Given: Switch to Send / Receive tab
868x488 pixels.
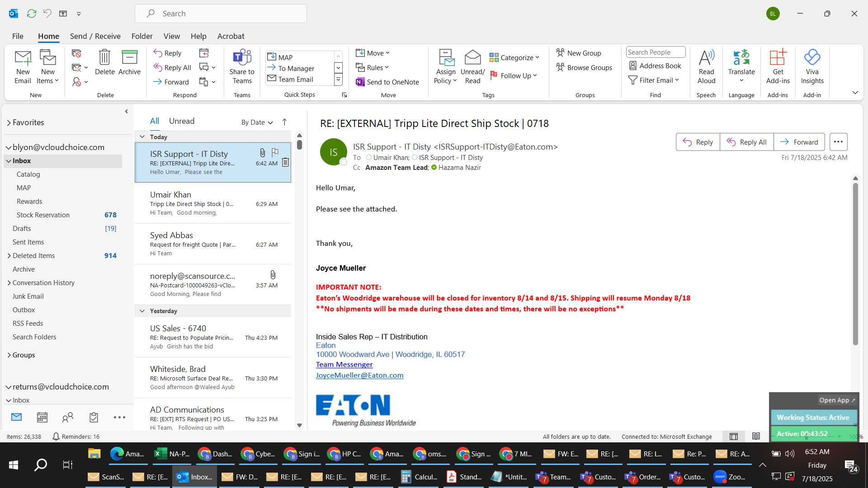Looking at the screenshot, I should pyautogui.click(x=95, y=36).
